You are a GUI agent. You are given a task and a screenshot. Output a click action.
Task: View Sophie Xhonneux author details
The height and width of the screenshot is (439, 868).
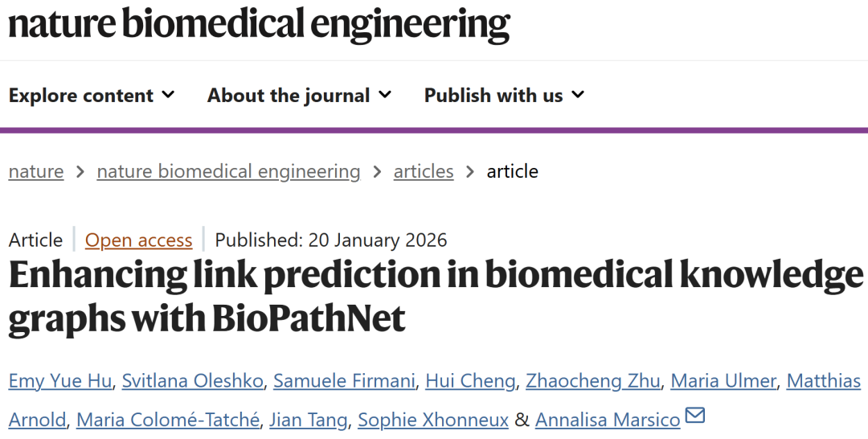(433, 420)
